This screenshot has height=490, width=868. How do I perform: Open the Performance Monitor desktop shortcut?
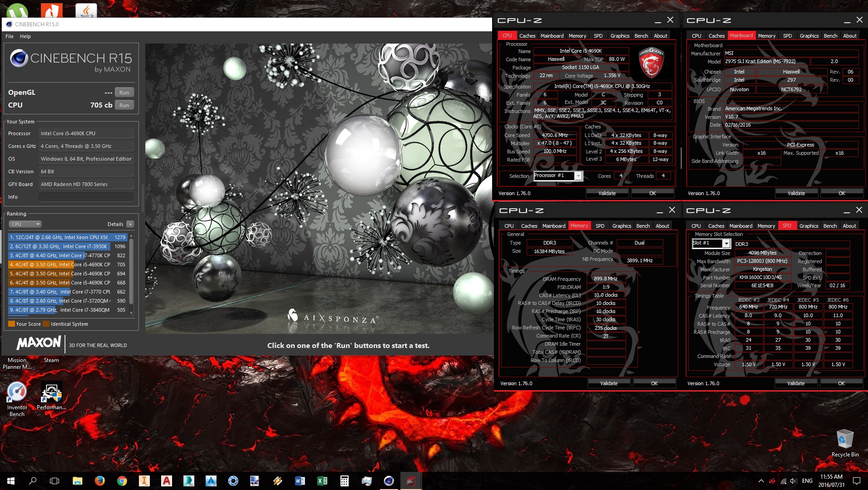[51, 396]
